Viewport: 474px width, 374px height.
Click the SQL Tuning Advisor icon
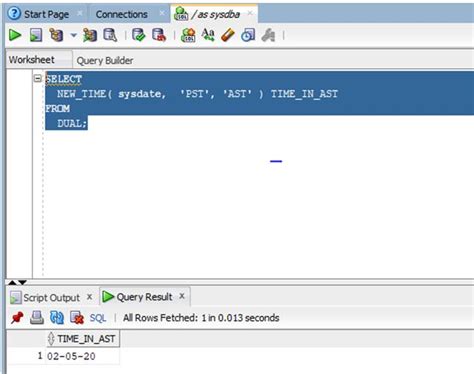coord(110,35)
